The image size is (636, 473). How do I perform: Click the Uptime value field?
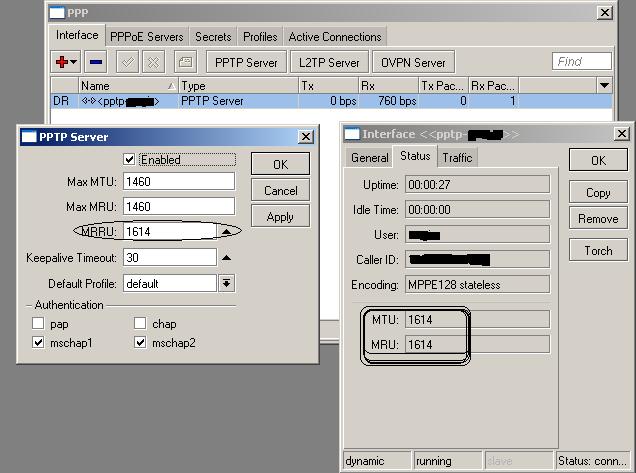click(x=477, y=185)
